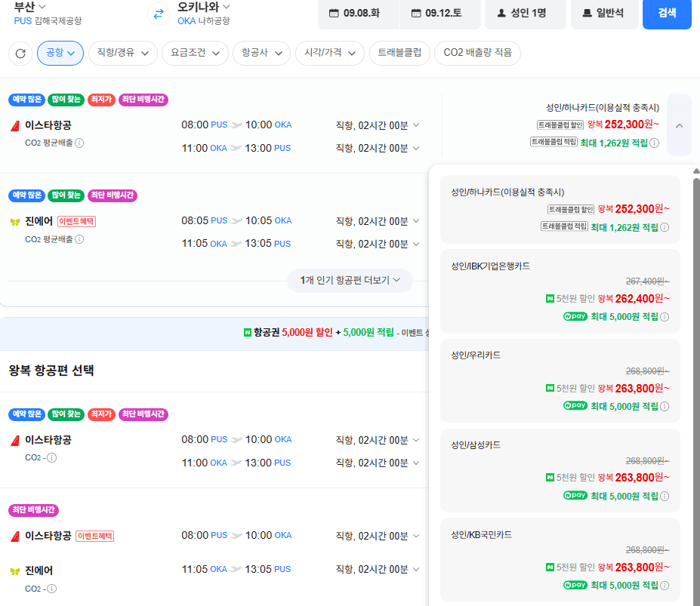Swap departure and arrival cities icon

click(159, 14)
